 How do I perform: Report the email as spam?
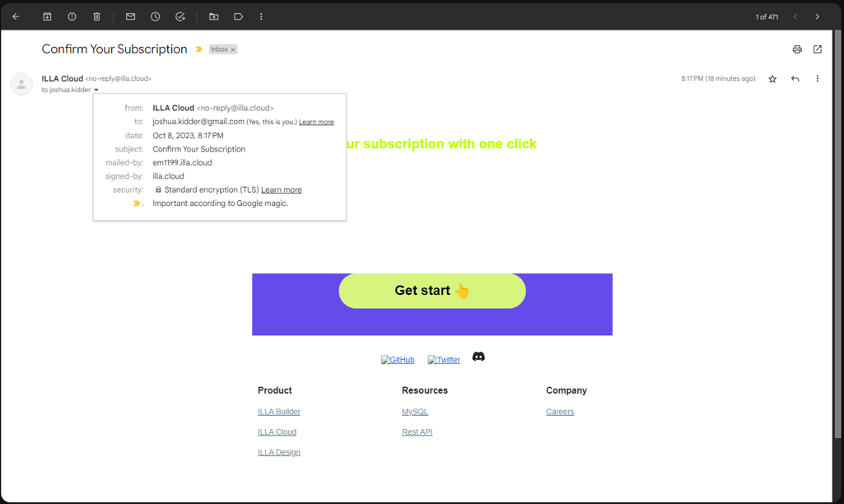(x=72, y=16)
